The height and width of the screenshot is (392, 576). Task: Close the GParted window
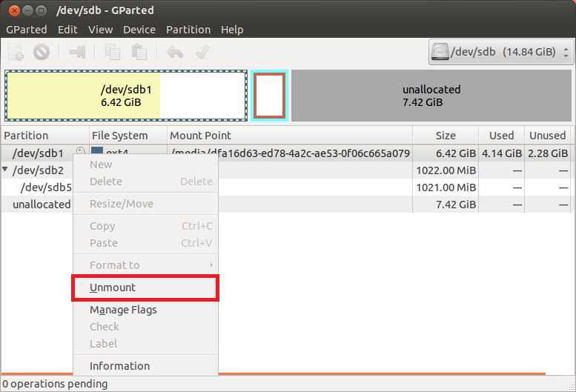tap(14, 10)
